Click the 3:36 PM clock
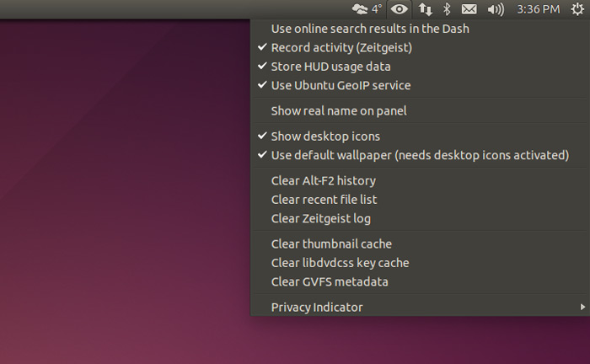 point(538,9)
